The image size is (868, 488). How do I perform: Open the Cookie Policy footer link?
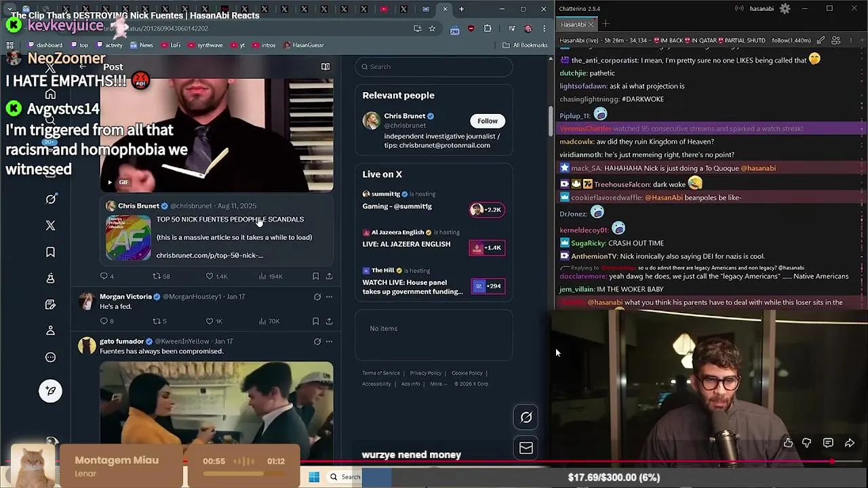(467, 373)
